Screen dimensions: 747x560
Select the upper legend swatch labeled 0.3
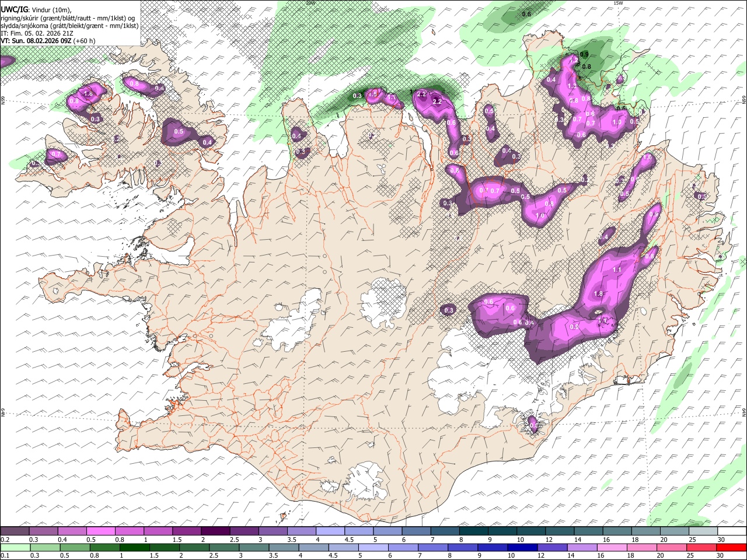44,531
